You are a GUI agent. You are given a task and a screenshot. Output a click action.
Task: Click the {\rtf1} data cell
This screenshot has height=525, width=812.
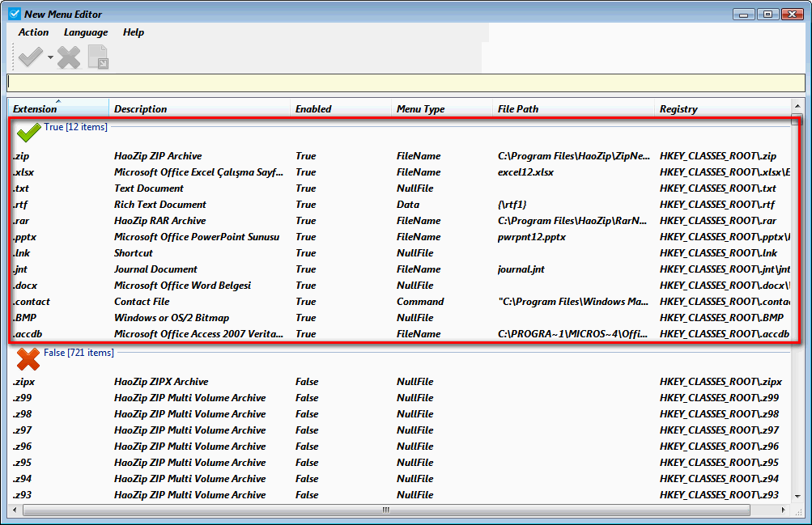[512, 205]
